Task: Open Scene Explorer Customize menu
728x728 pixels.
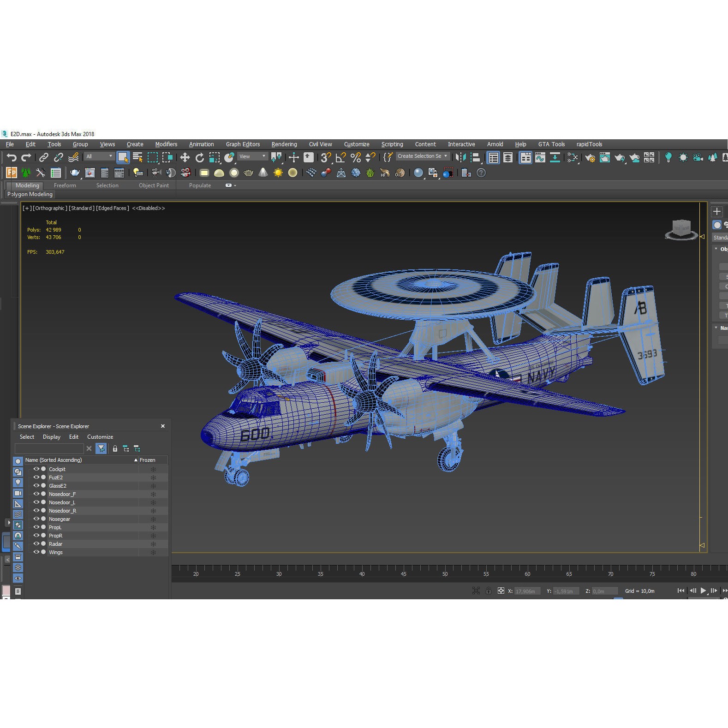Action: (100, 437)
